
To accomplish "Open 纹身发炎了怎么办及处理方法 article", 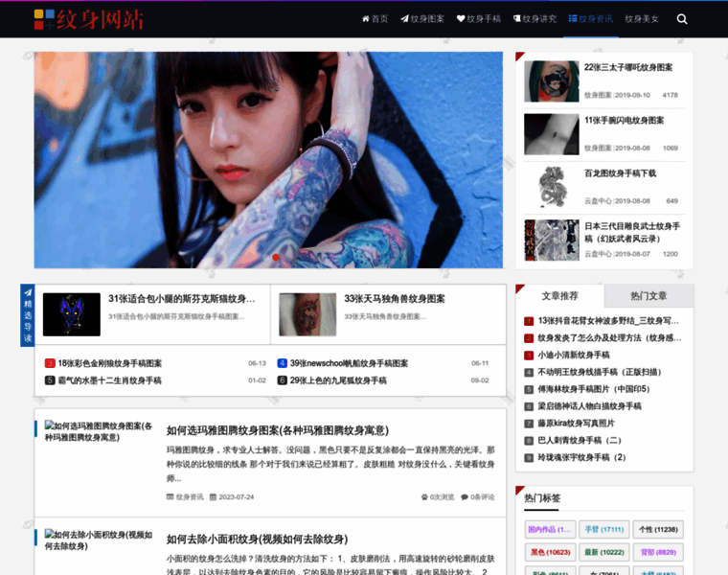I will point(609,337).
